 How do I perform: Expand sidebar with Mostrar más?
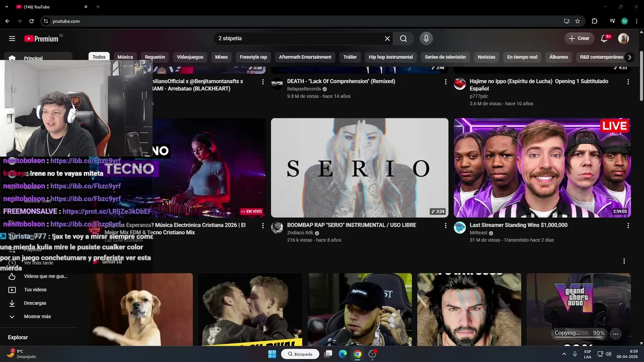pyautogui.click(x=38, y=317)
